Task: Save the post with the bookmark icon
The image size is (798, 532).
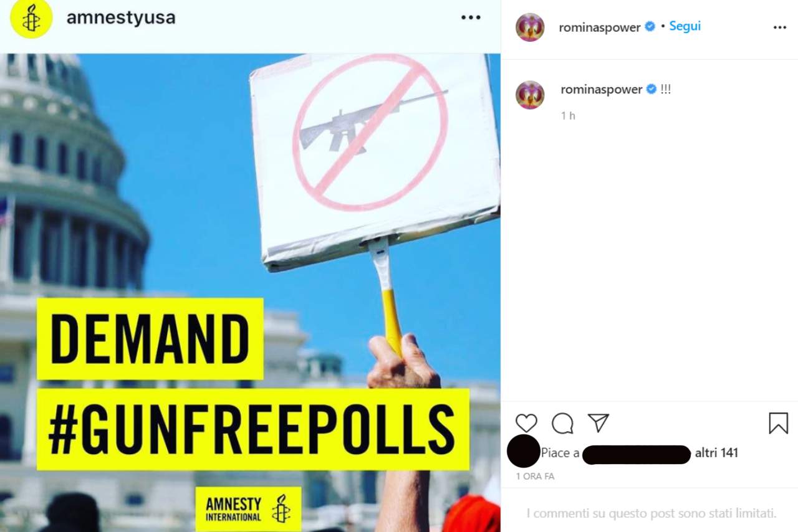Action: click(778, 424)
